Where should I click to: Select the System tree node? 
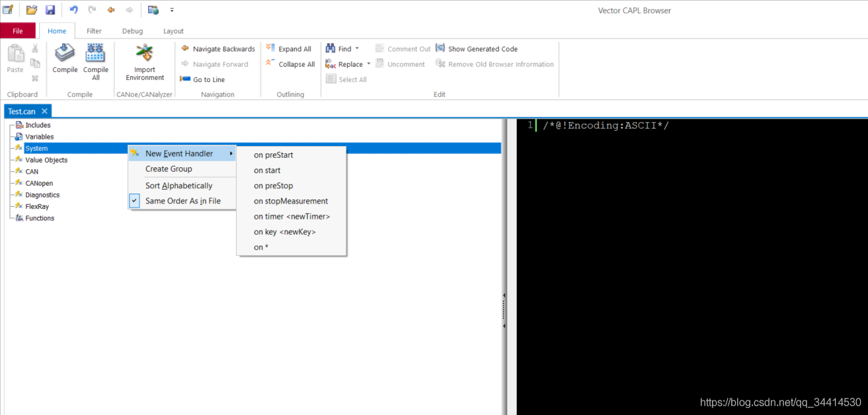(x=36, y=148)
